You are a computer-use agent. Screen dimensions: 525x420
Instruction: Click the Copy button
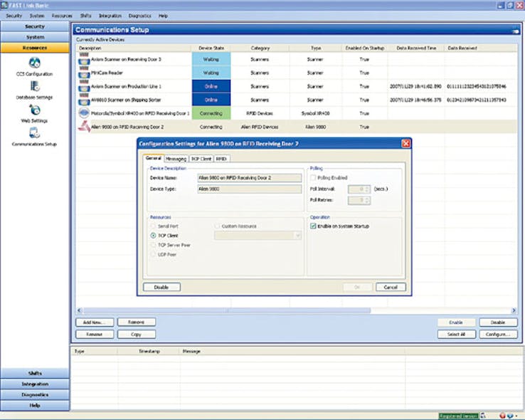137,335
